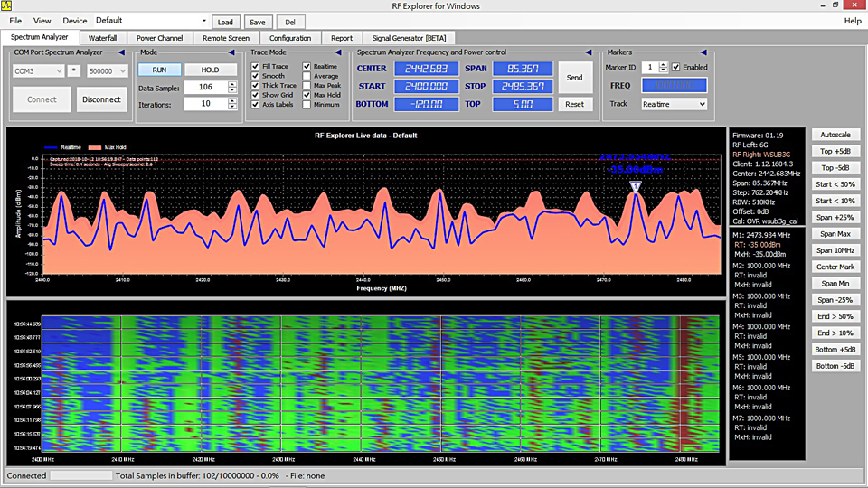Viewport: 868px width, 488px height.
Task: Switch to the Report tab
Action: pos(342,38)
